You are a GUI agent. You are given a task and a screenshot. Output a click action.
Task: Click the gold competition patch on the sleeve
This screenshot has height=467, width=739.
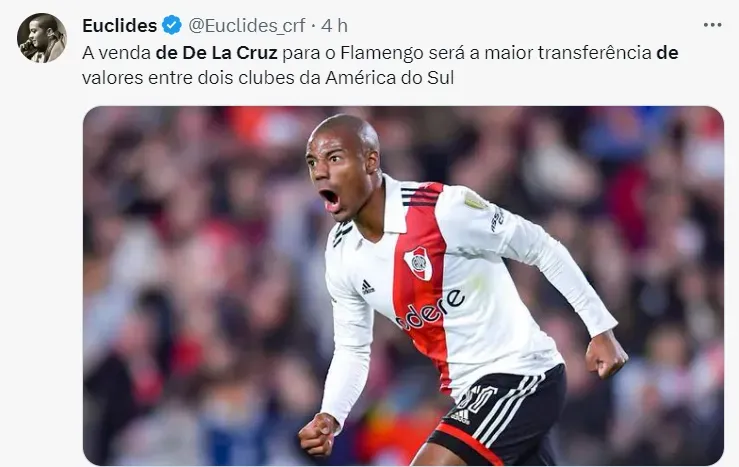[x=476, y=200]
